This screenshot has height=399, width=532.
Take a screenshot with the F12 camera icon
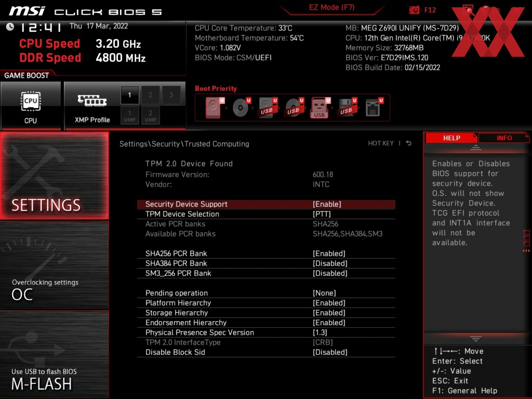(x=415, y=10)
